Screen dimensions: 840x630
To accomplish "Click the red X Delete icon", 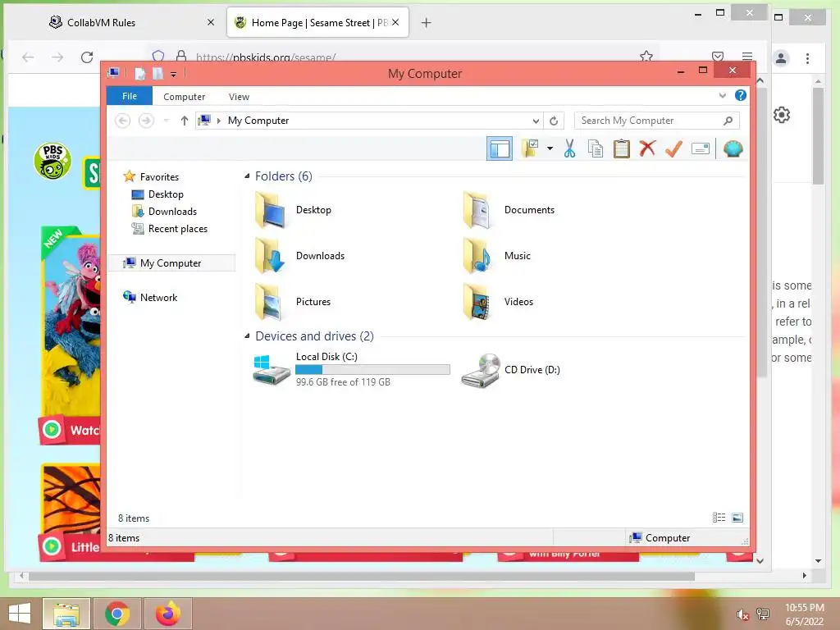I will 647,148.
